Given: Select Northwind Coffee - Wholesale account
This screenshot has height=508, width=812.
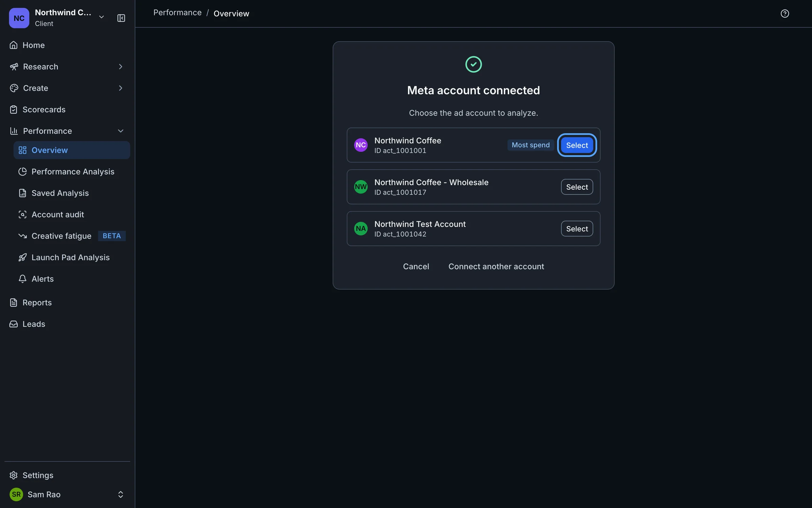Looking at the screenshot, I should [577, 187].
